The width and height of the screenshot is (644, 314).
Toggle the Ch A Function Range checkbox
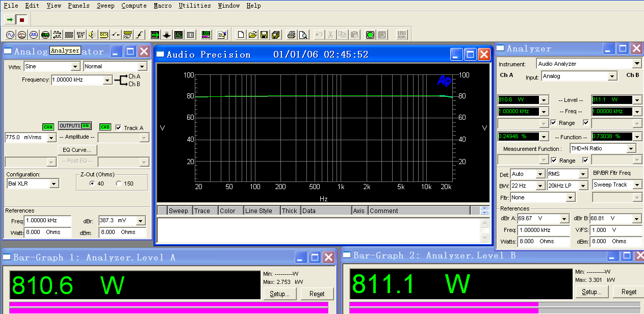click(x=554, y=160)
